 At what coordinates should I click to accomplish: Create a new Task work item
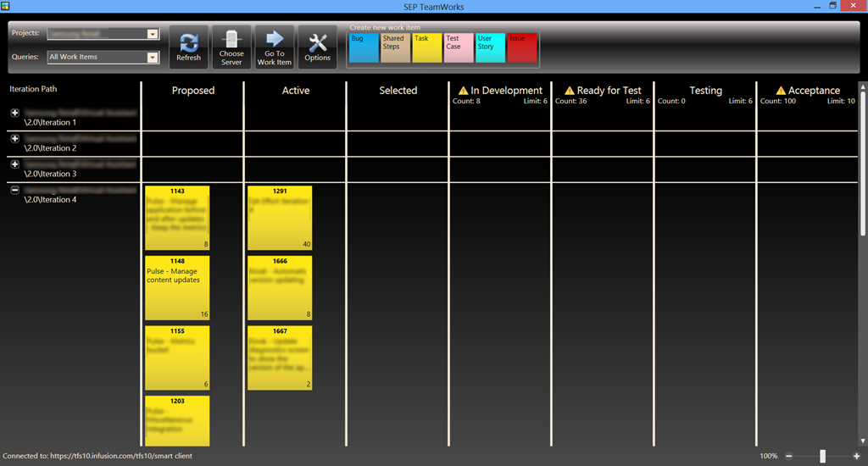[x=427, y=47]
